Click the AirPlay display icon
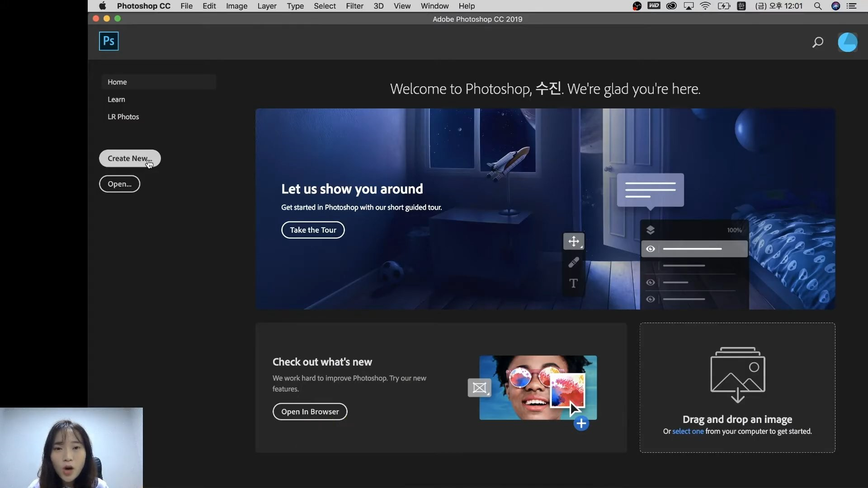This screenshot has height=488, width=868. point(689,6)
